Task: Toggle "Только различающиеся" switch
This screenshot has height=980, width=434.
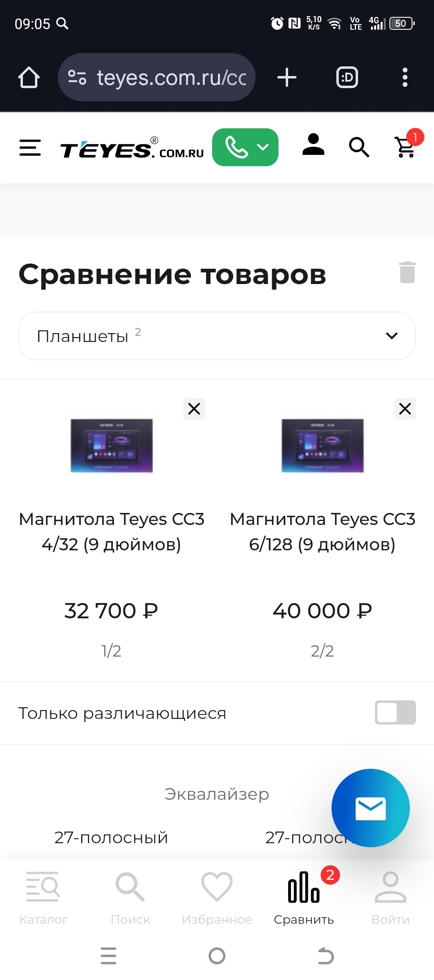Action: coord(395,712)
